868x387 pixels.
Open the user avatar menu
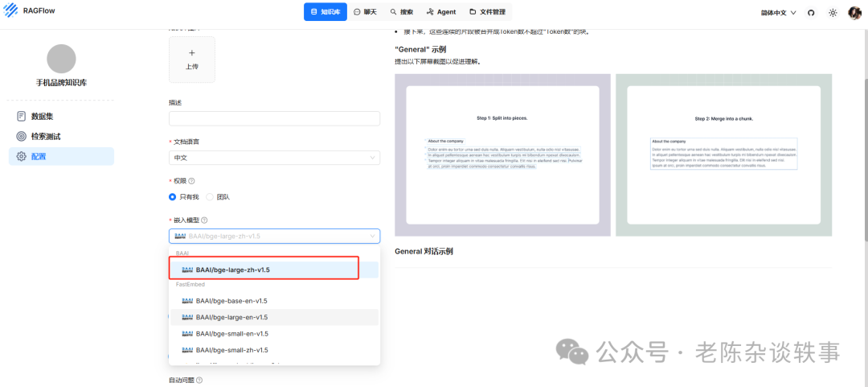click(x=854, y=12)
